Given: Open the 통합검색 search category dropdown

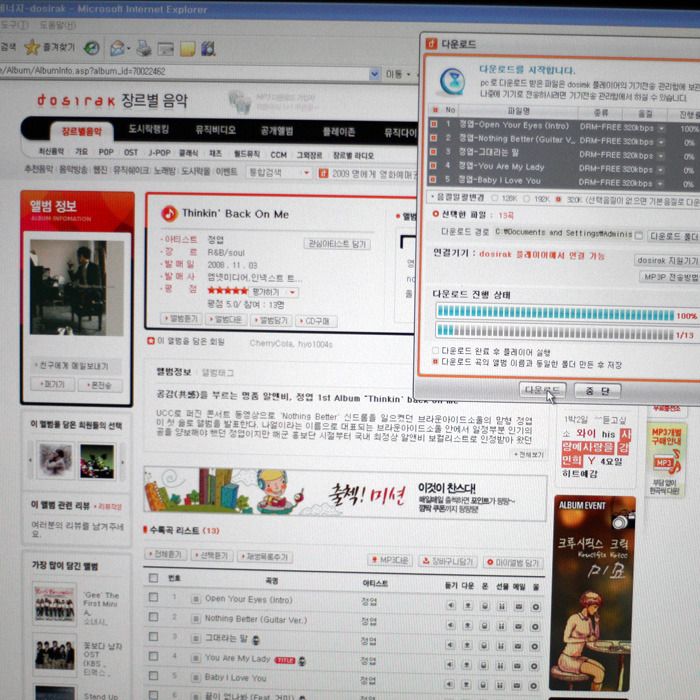Looking at the screenshot, I should [306, 173].
